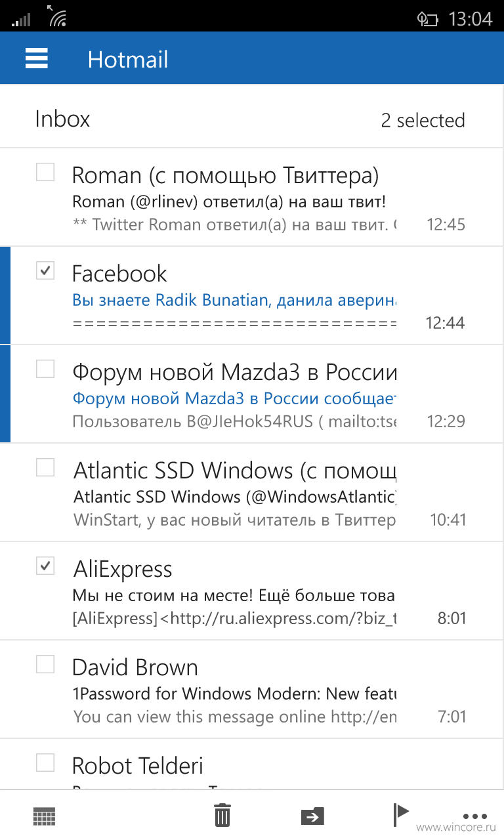Check the Roman Twitter message checkbox
504x840 pixels.
click(45, 172)
